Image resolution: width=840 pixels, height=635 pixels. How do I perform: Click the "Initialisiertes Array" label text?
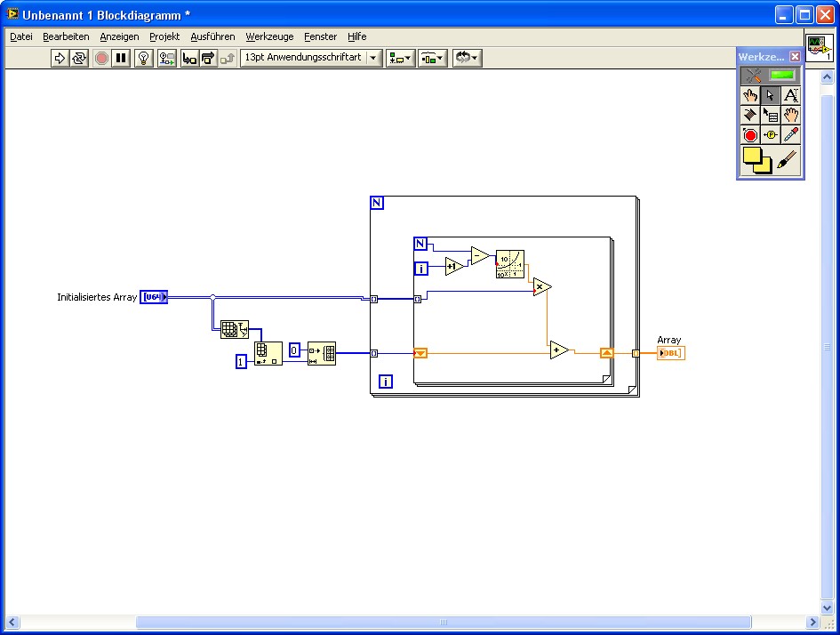[x=97, y=297]
